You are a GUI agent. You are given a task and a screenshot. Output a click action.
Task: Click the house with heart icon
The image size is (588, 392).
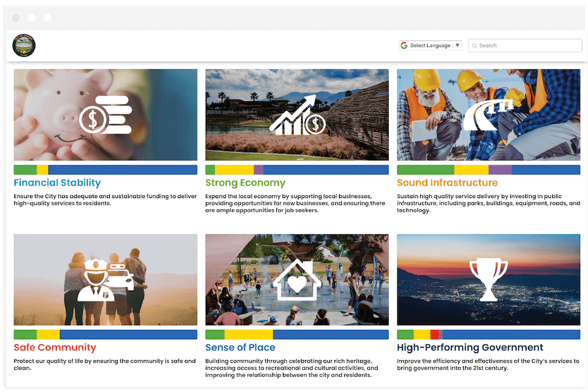pyautogui.click(x=297, y=280)
